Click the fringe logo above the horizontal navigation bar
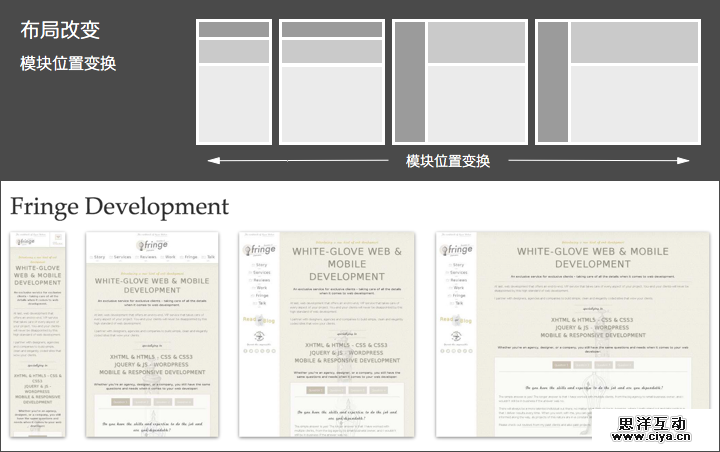This screenshot has width=720, height=452. (152, 245)
